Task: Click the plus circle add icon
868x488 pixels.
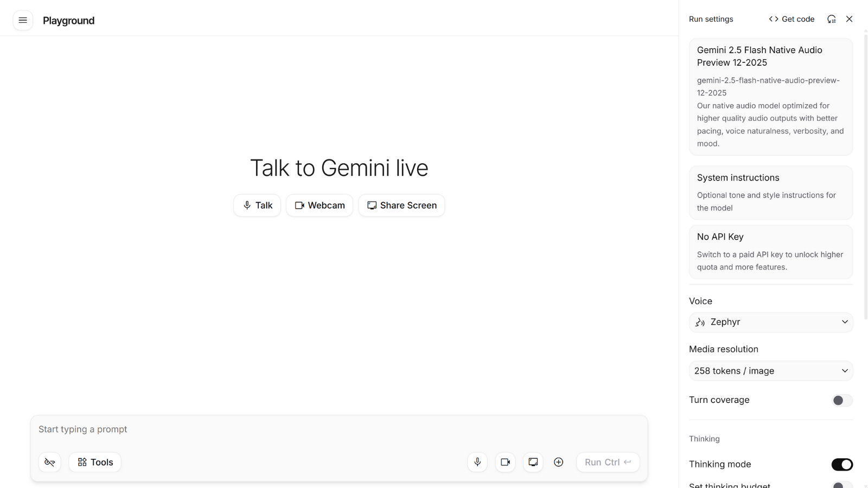Action: 558,462
